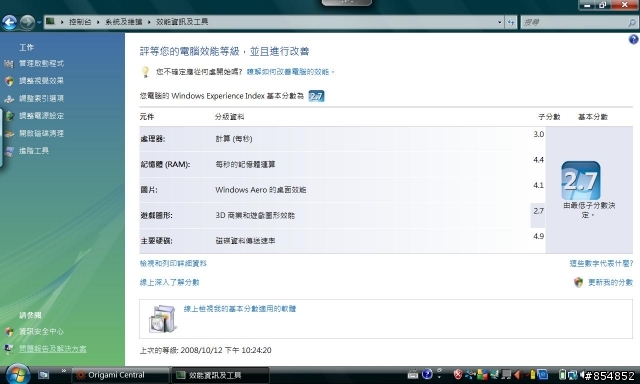
Task: Open the recent pages dropdown beside Forward
Action: [39, 22]
